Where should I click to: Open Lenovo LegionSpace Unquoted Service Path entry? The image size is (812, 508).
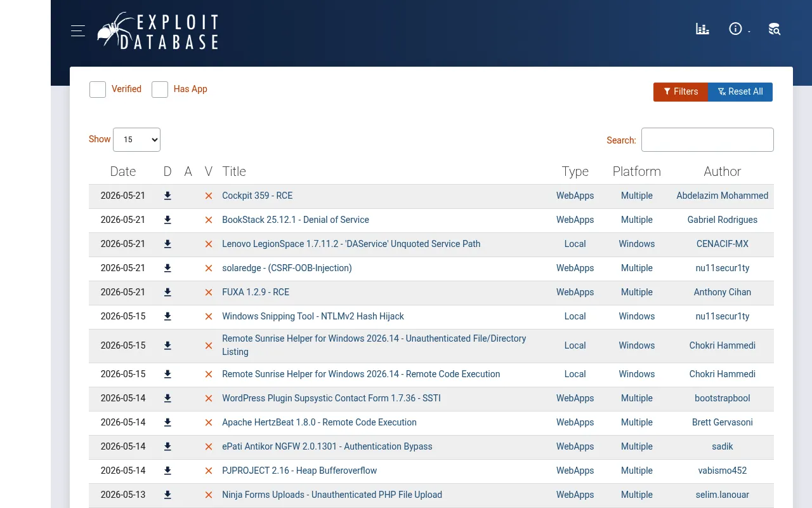[351, 244]
